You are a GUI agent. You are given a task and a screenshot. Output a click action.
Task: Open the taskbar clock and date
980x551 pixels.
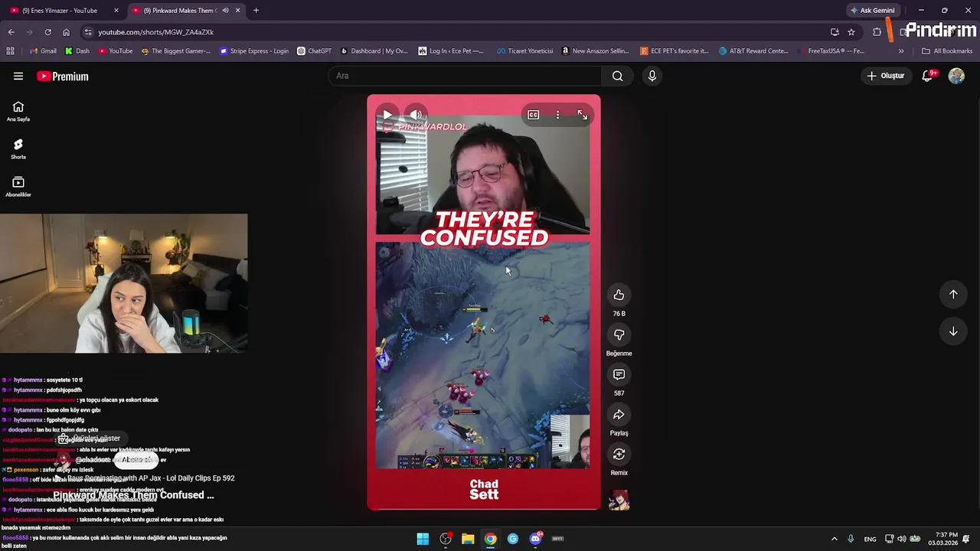pos(942,539)
